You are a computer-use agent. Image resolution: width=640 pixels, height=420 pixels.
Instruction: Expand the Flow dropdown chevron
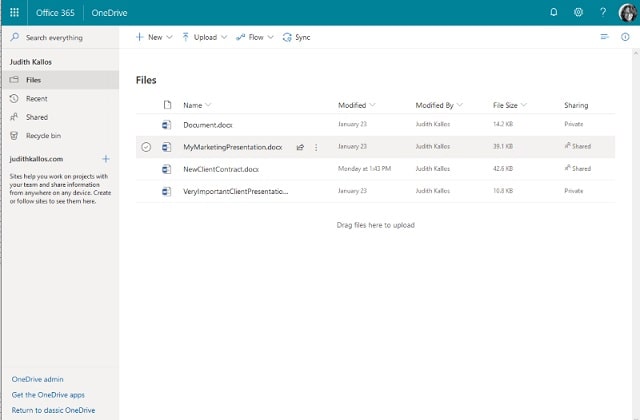point(270,37)
